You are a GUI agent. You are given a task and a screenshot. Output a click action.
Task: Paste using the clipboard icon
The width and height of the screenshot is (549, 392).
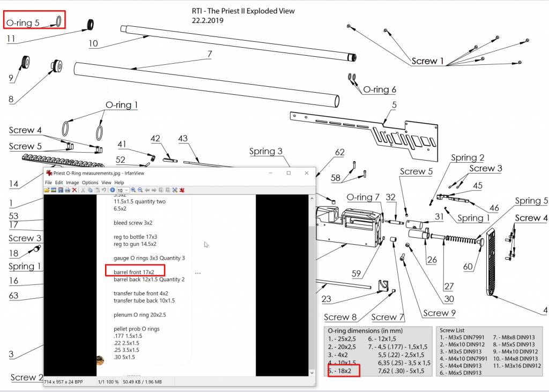[98, 190]
